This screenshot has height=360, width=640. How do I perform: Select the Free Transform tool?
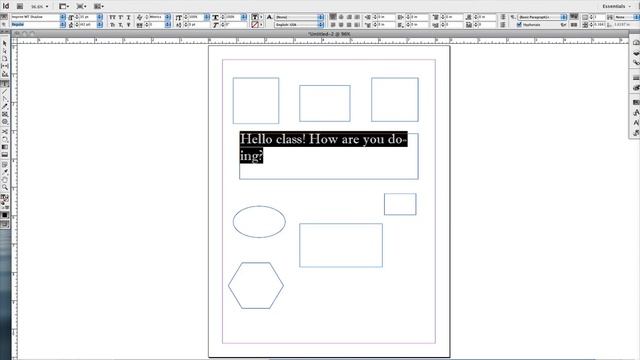click(x=4, y=139)
